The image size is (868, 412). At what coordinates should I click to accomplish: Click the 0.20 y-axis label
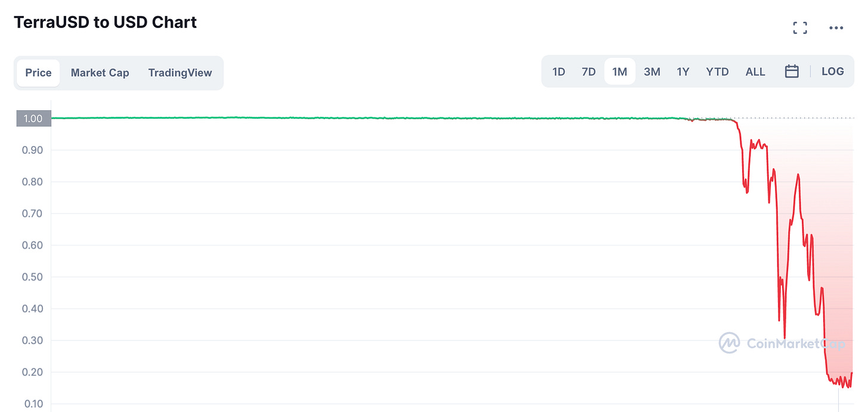coord(33,372)
